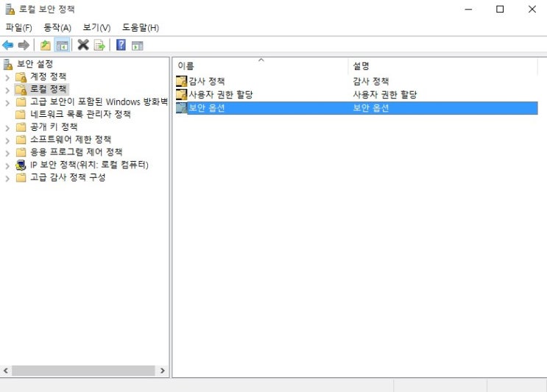The width and height of the screenshot is (547, 392).
Task: Click the 고급 감사 정책 구성 folder icon
Action: (21, 177)
